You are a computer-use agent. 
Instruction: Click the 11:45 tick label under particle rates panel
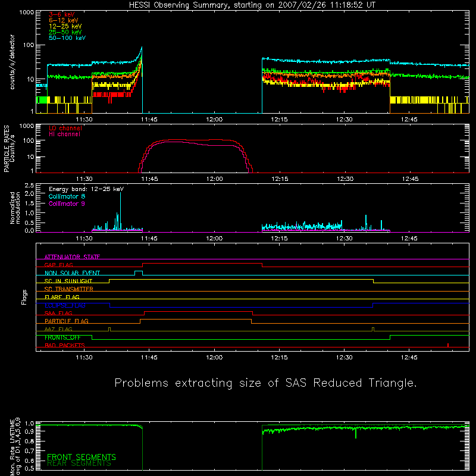coord(149,179)
